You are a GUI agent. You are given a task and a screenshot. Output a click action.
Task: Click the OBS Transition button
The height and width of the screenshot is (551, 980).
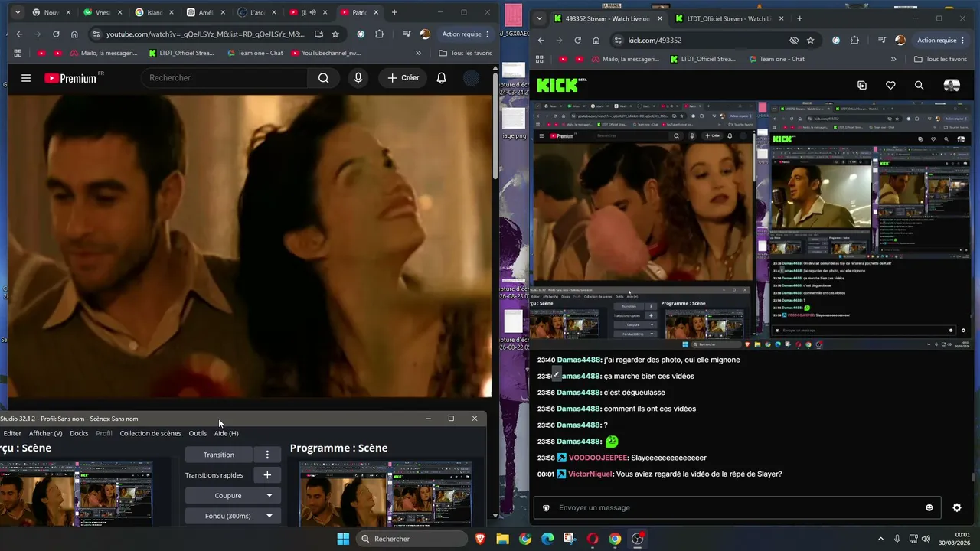(x=219, y=455)
